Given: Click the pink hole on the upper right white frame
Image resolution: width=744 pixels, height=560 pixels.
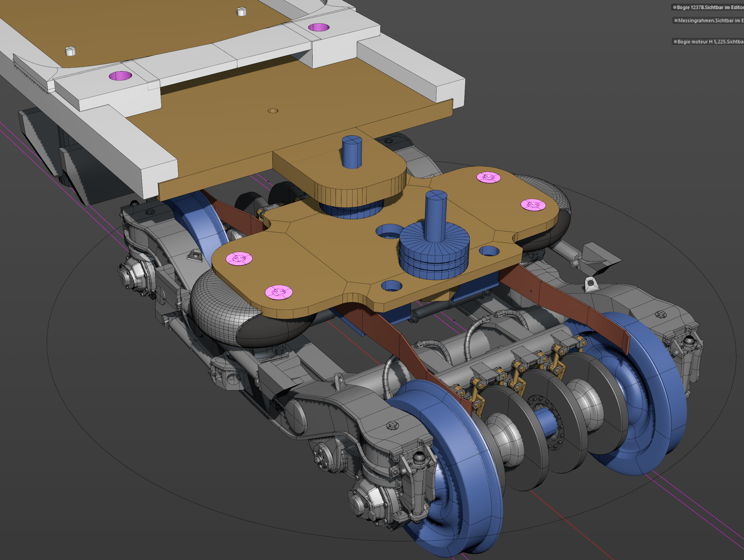Looking at the screenshot, I should click(318, 27).
